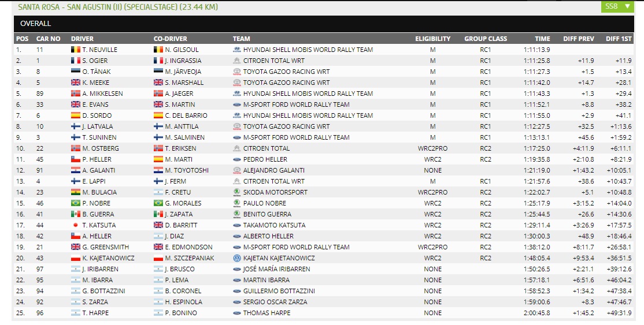Image resolution: width=644 pixels, height=325 pixels.
Task: Click the DIFF 1ST column header
Action: (619, 39)
